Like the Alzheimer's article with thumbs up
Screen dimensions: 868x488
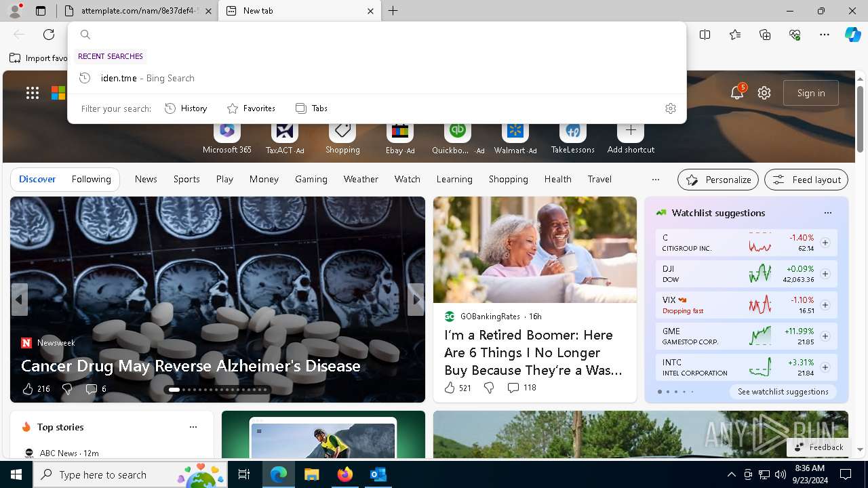(28, 388)
